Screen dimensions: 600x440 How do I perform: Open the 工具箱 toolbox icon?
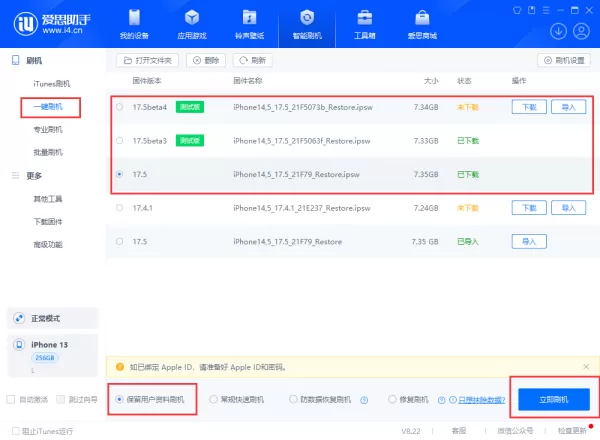[364, 18]
